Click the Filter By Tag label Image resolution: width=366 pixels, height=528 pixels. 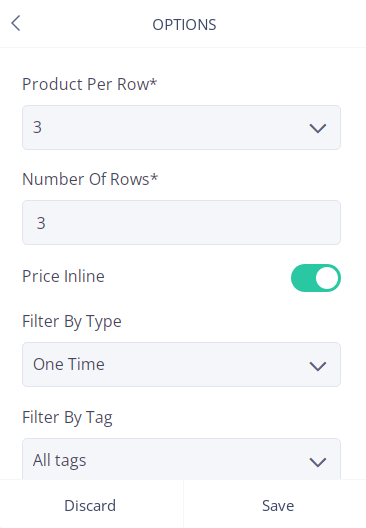coord(67,418)
